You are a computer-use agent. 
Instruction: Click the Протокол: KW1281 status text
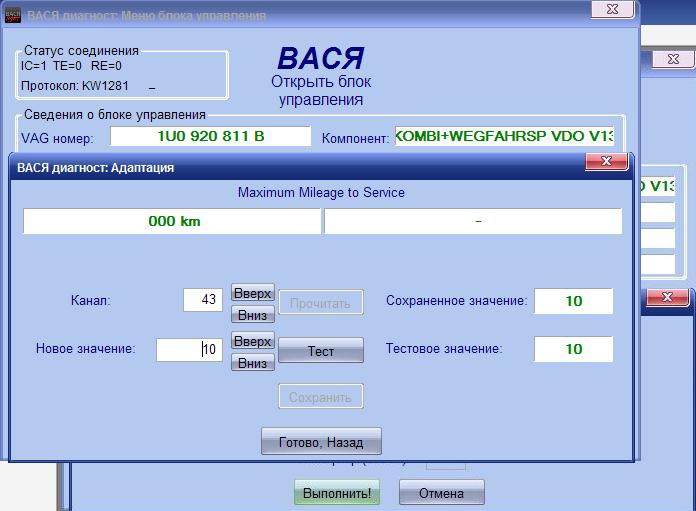click(75, 86)
